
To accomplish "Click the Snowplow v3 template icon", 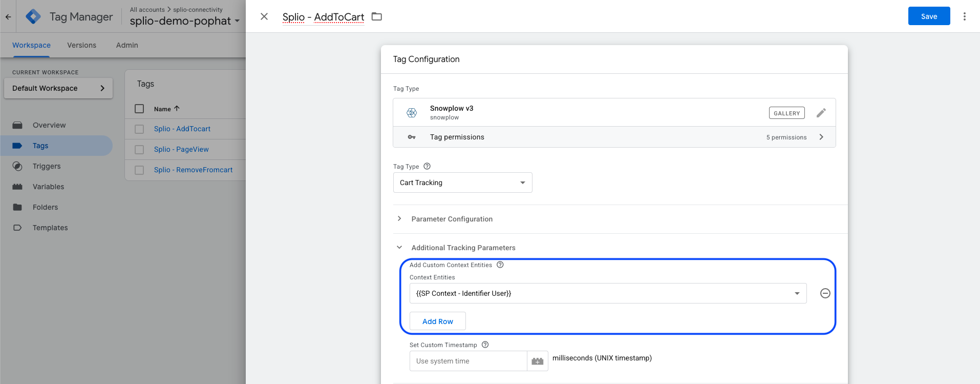I will [x=412, y=113].
